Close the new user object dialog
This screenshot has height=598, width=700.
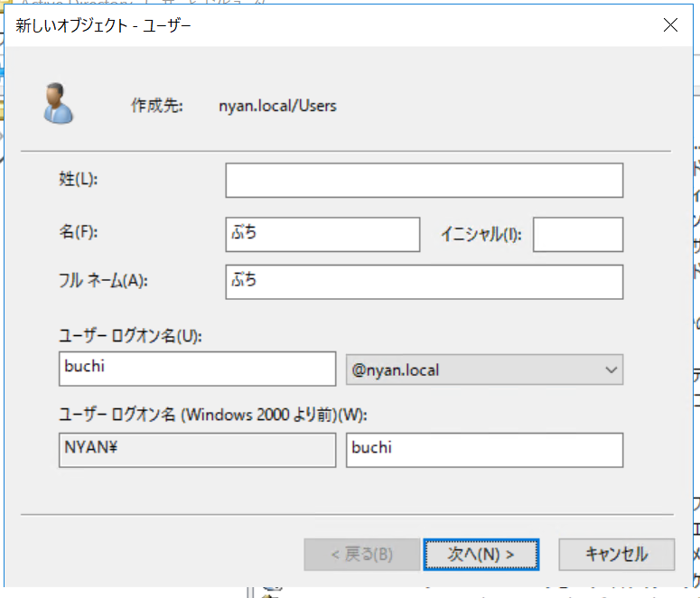pos(670,25)
